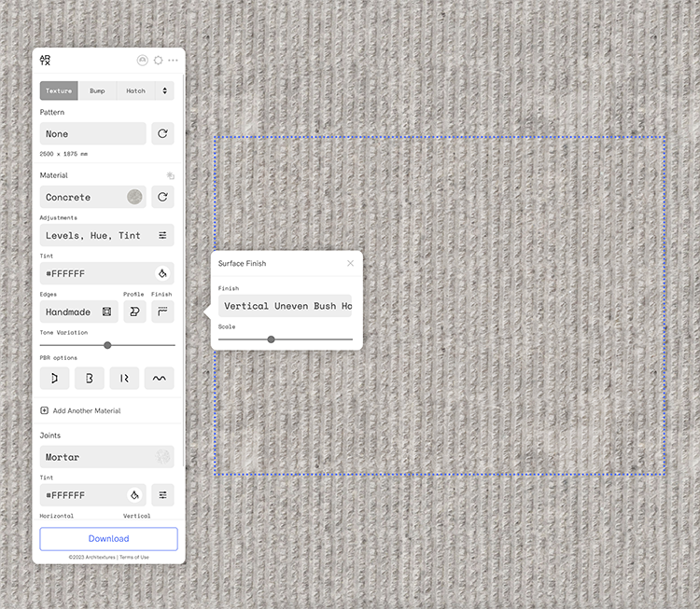
Task: Open the user account icon
Action: tap(143, 61)
